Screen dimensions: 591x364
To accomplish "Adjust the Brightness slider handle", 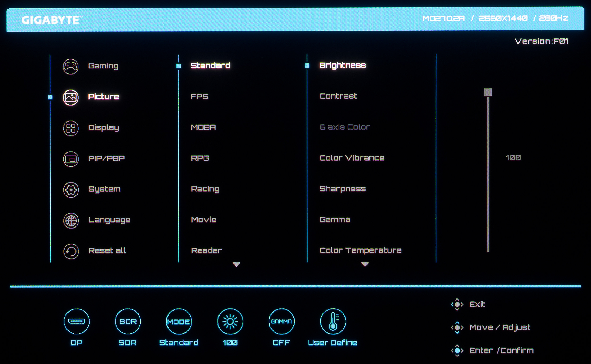I will [488, 92].
